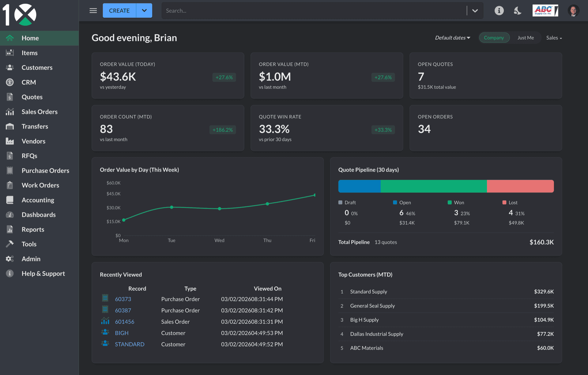Click green Won segment of pipeline bar

(434, 186)
